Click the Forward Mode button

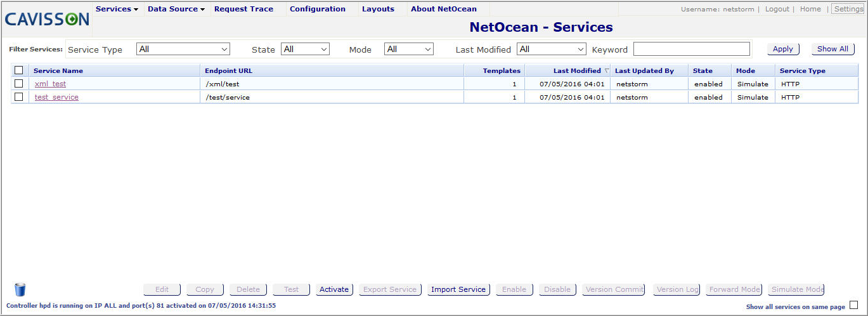pos(734,289)
